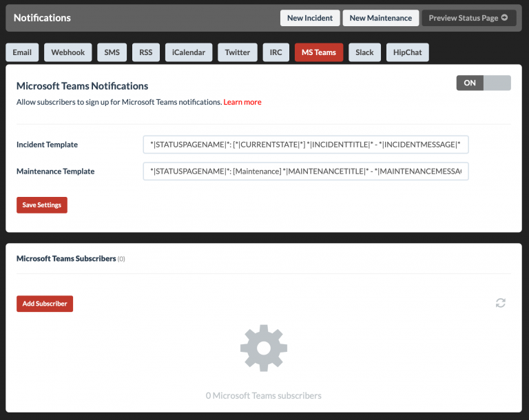Screen dimensions: 529x420
Task: Click the '0 Microsoft Teams subscribers' text
Action: [x=264, y=395]
